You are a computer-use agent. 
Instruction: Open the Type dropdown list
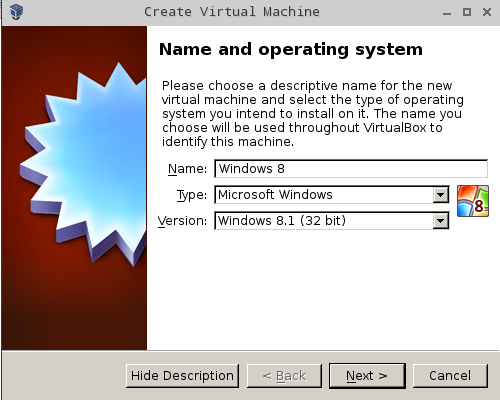[332, 195]
